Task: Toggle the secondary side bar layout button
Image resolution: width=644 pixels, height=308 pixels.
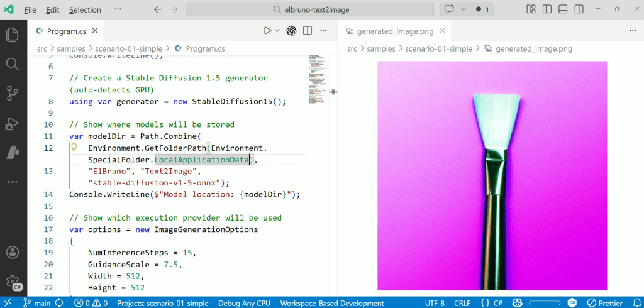Action: point(579,9)
